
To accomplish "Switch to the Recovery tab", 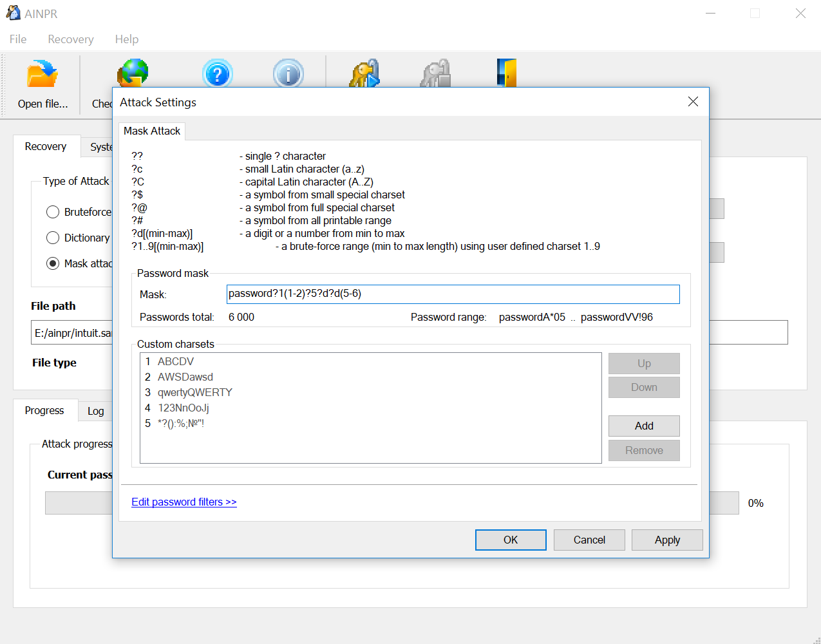I will pos(46,147).
